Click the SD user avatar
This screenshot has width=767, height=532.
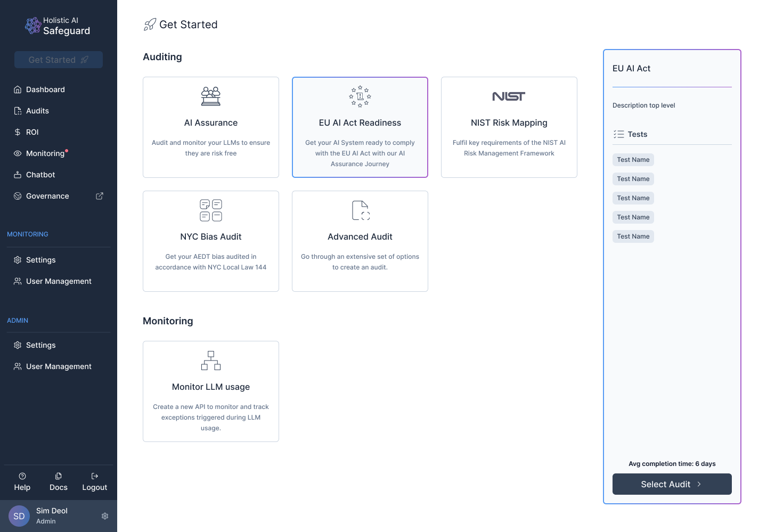[19, 516]
